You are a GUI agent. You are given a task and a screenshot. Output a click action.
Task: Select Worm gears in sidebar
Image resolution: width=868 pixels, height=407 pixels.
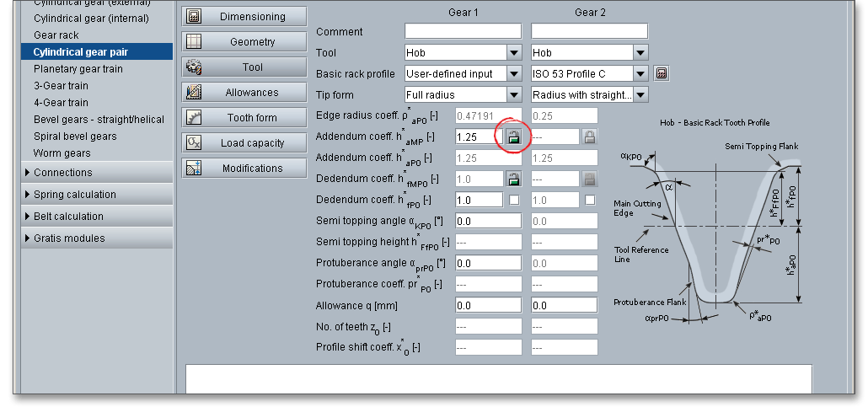coord(62,153)
